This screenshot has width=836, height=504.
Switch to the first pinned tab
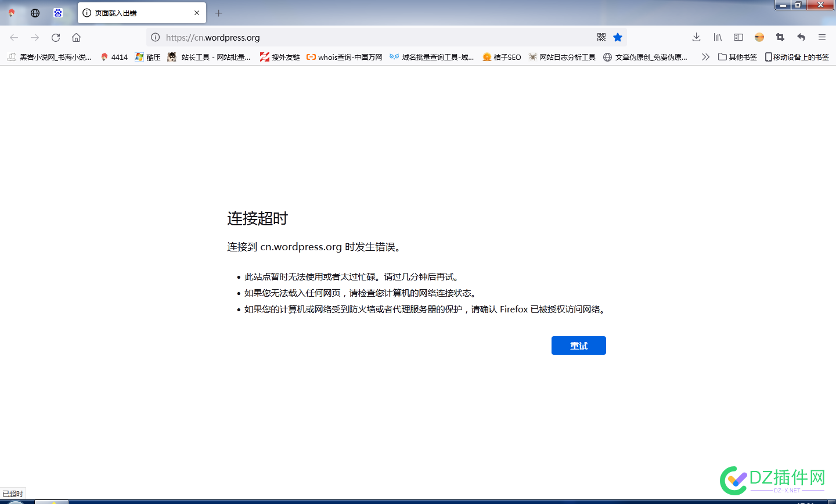[x=12, y=13]
